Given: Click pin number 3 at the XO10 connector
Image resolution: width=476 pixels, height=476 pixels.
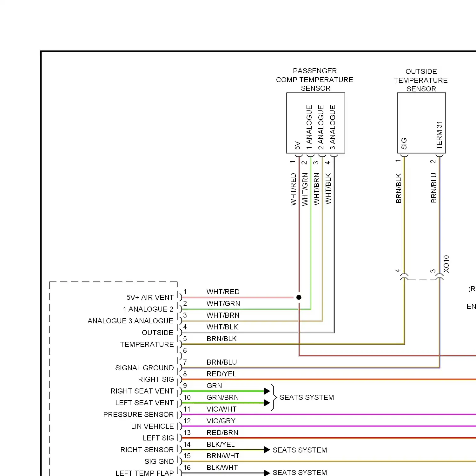Looking at the screenshot, I should (433, 271).
